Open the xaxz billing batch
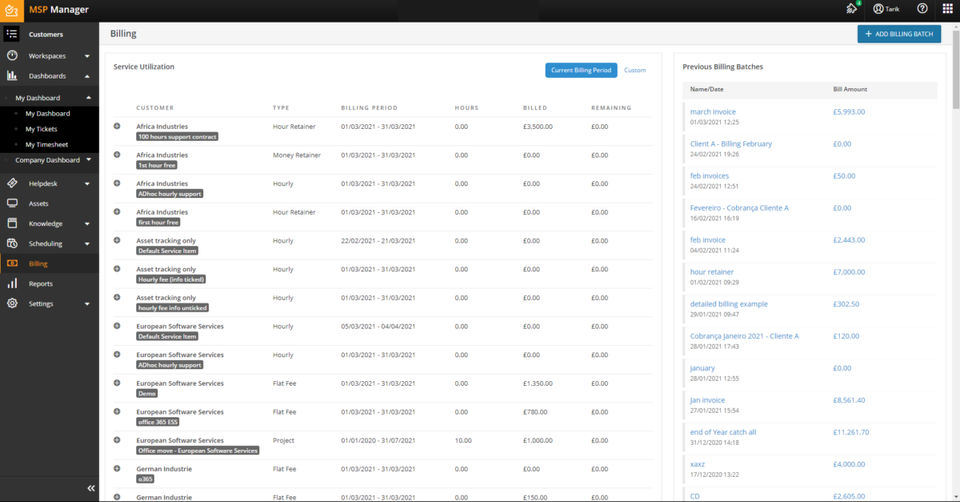 tap(697, 464)
